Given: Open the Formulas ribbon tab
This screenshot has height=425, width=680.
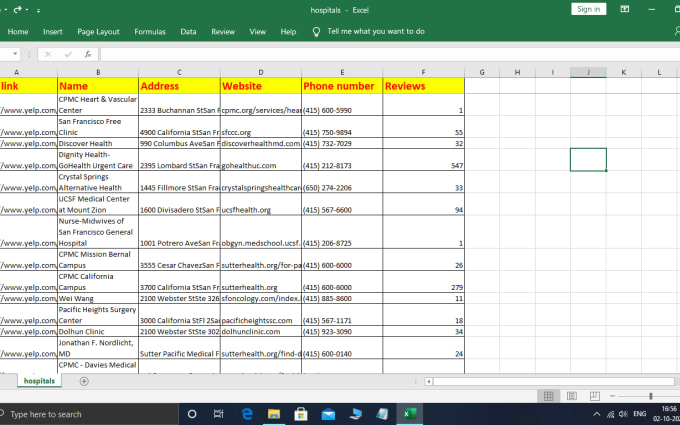Looking at the screenshot, I should [x=150, y=32].
